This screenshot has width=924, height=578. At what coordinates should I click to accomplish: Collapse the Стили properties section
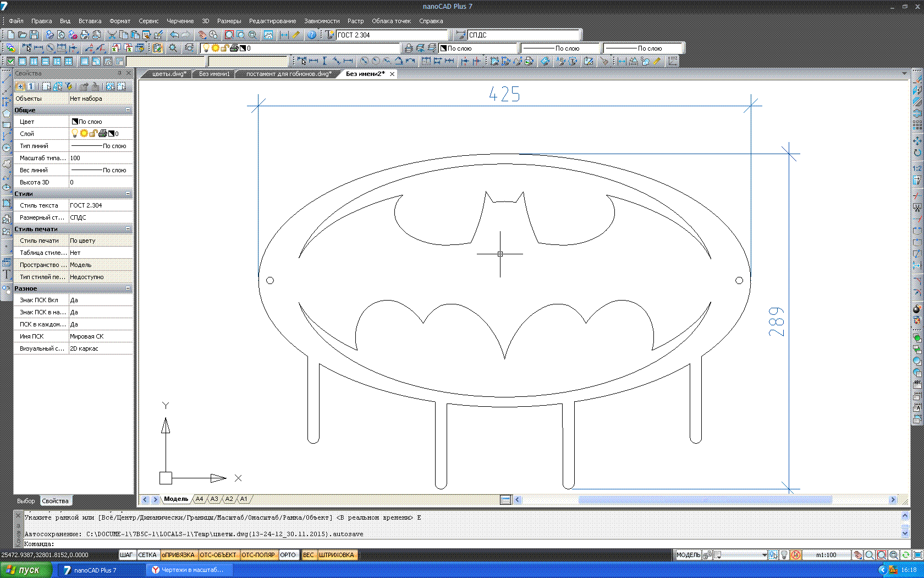(128, 194)
